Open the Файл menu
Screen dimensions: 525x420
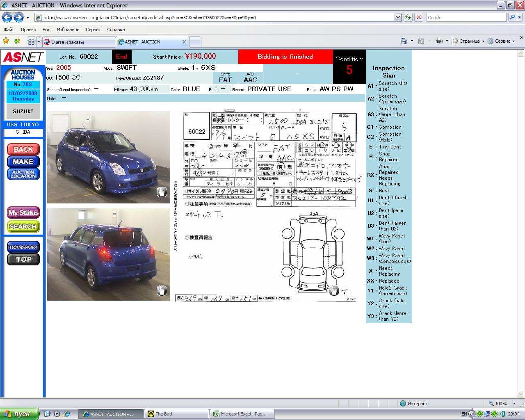[9, 30]
